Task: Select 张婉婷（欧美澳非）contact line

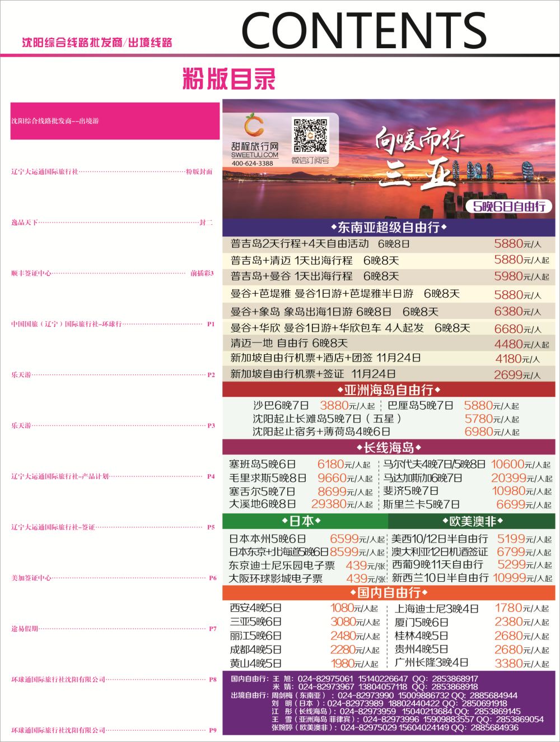Action: pyautogui.click(x=395, y=727)
